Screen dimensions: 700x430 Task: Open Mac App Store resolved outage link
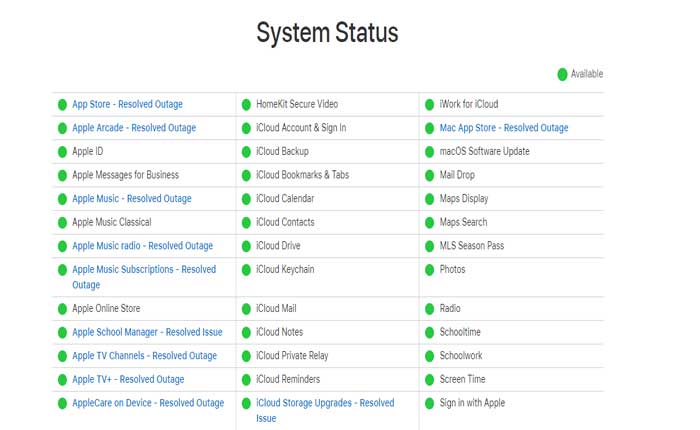coord(503,128)
